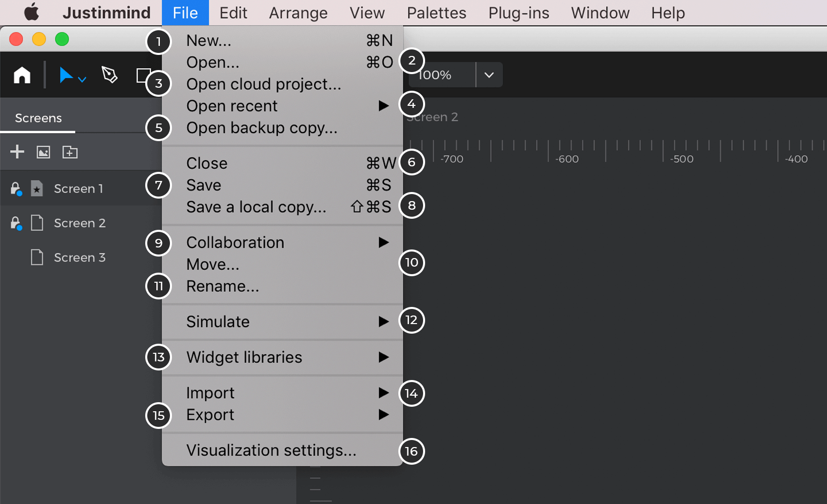Click the horizontal ruler at -600

click(567, 159)
